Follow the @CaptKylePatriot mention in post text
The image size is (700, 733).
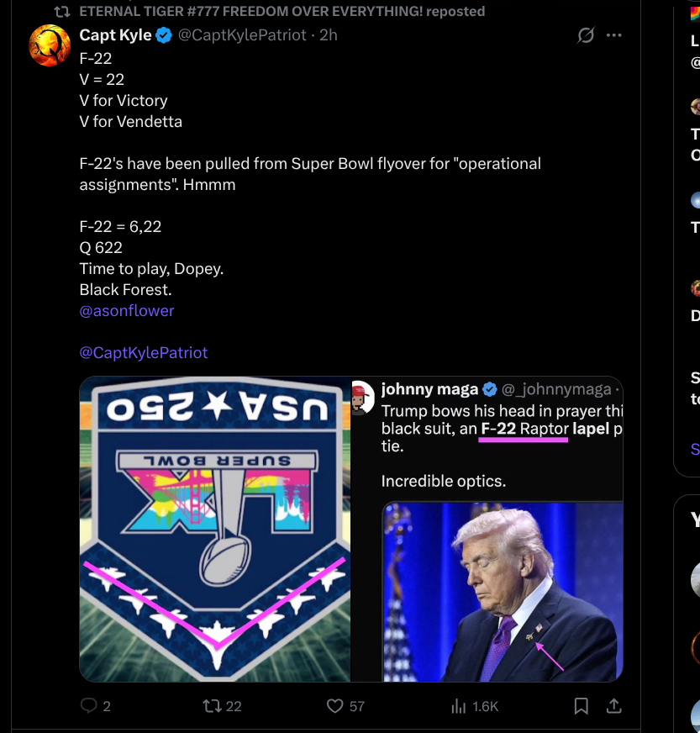pos(144,352)
